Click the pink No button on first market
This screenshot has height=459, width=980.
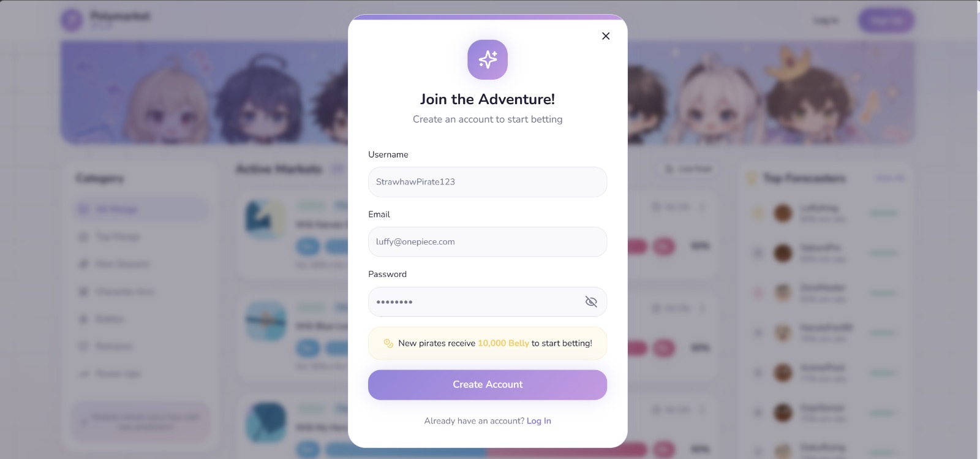point(663,246)
